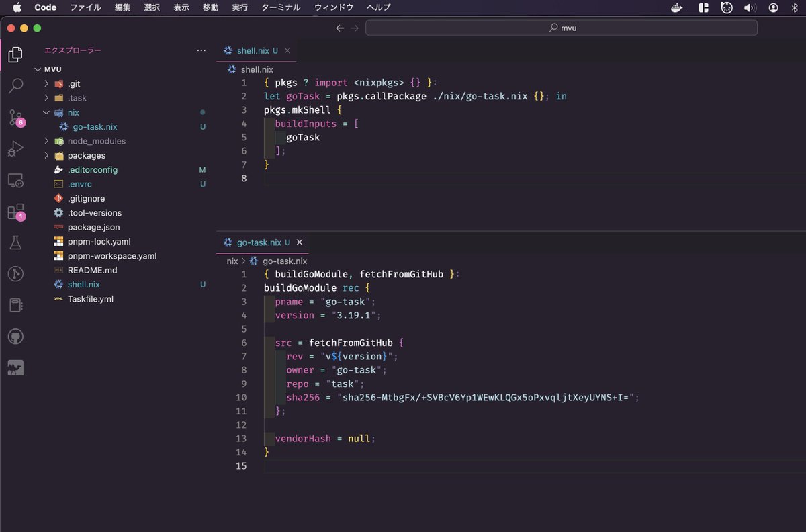Click the window layout icon in macOS menu bar
The image size is (806, 532).
[704, 7]
